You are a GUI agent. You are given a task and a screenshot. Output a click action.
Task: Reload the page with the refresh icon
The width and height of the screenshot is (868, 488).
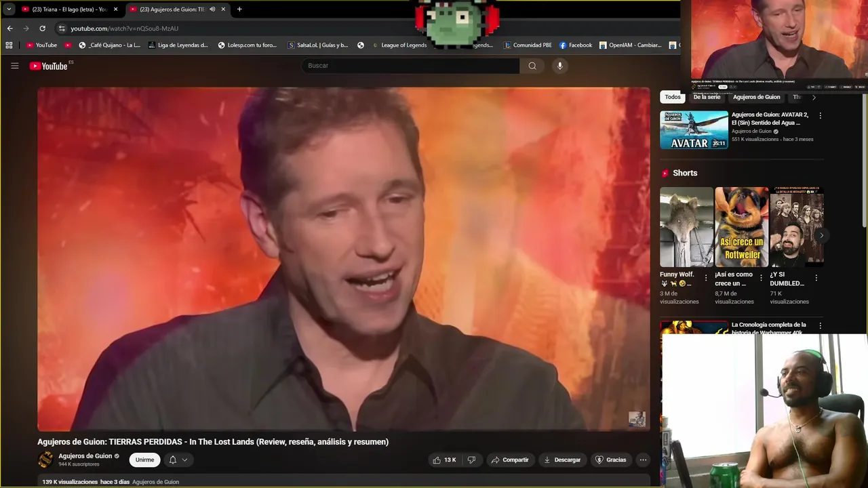[42, 28]
